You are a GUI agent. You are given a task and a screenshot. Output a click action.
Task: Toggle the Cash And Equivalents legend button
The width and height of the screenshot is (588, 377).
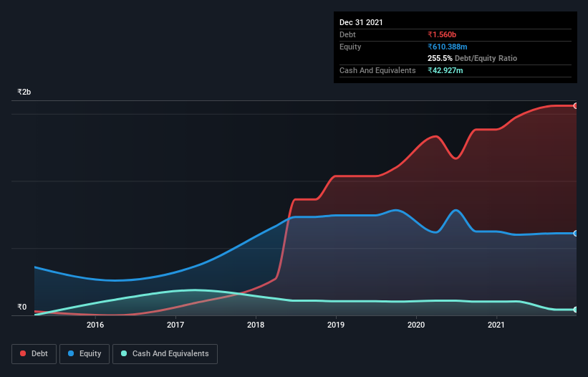click(165, 354)
